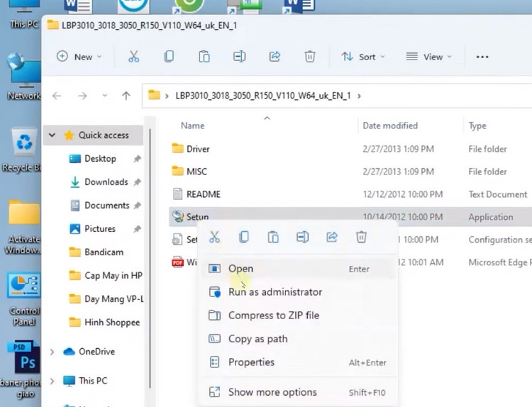
Task: Click the Copy icon in Explorer toolbar
Action: [169, 57]
